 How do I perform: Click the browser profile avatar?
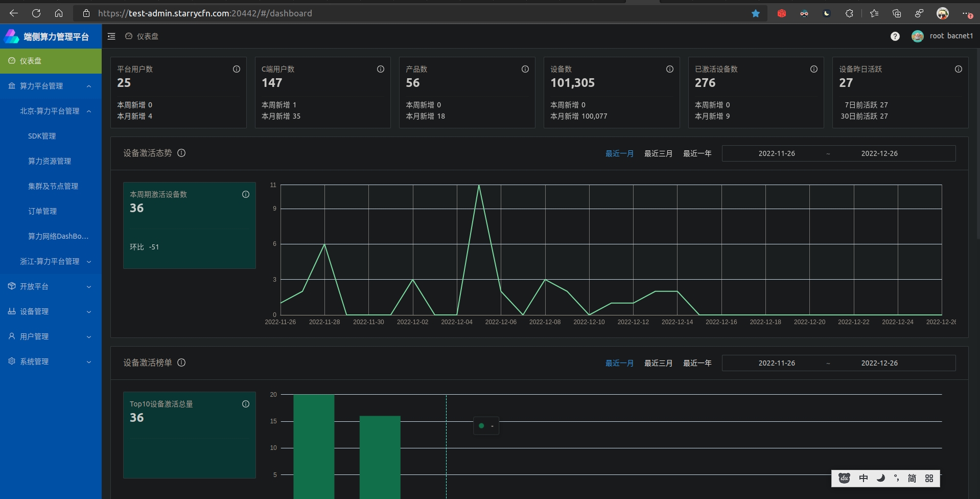943,13
